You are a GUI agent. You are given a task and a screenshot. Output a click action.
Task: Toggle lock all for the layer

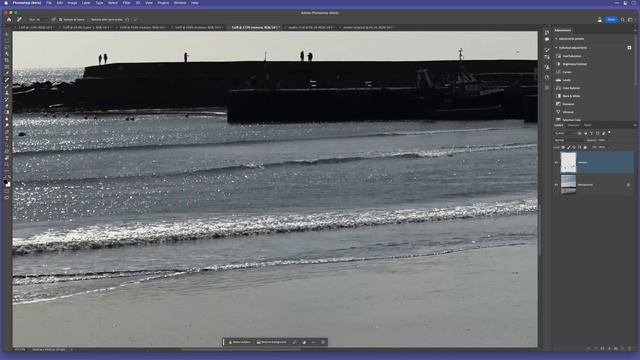tap(585, 147)
